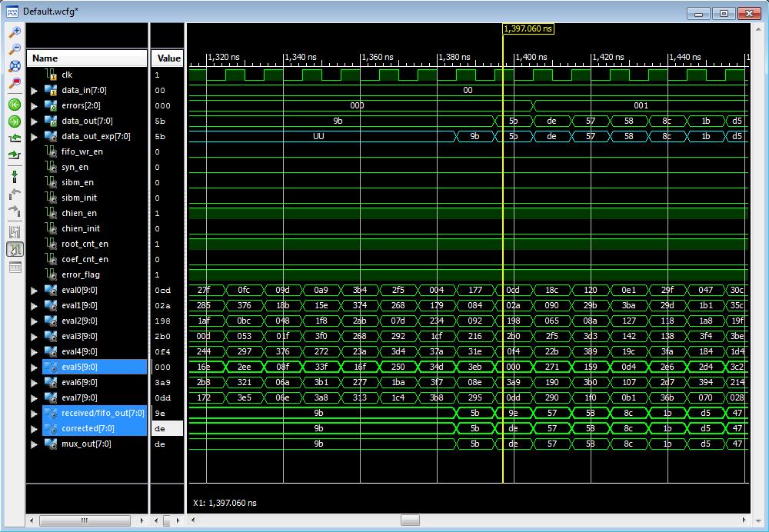Click the Zoom In magnifier icon

pyautogui.click(x=15, y=32)
